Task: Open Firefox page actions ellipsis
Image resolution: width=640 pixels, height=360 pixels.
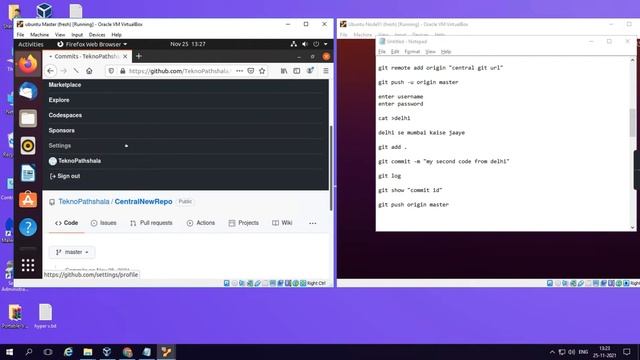Action: 240,71
